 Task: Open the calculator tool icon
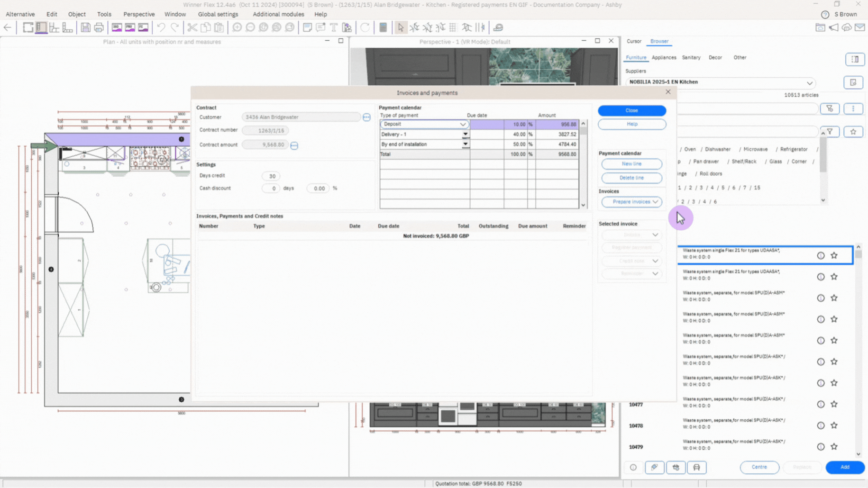point(383,27)
